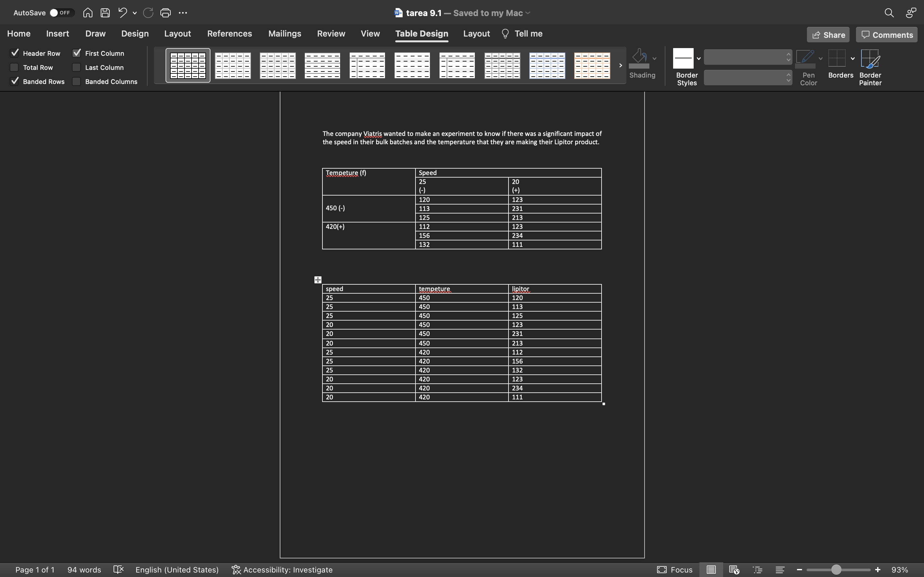
Task: Enable the Total Row checkbox
Action: click(14, 68)
